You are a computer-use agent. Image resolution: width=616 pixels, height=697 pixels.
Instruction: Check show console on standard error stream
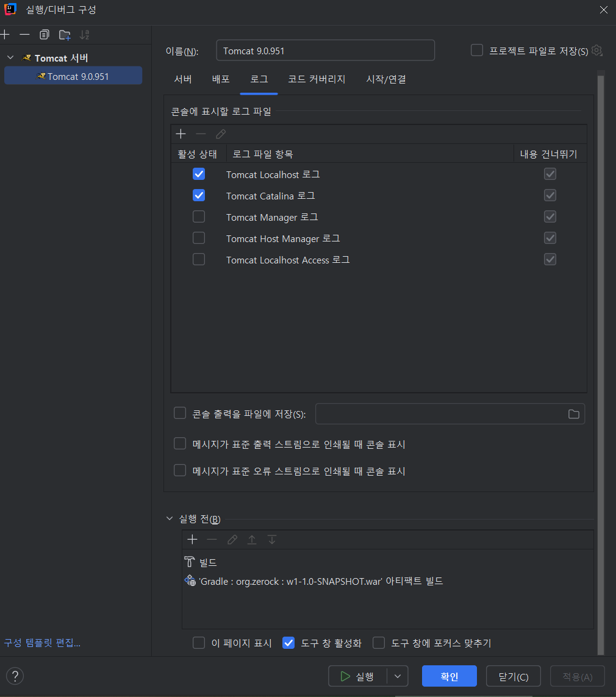(x=180, y=470)
